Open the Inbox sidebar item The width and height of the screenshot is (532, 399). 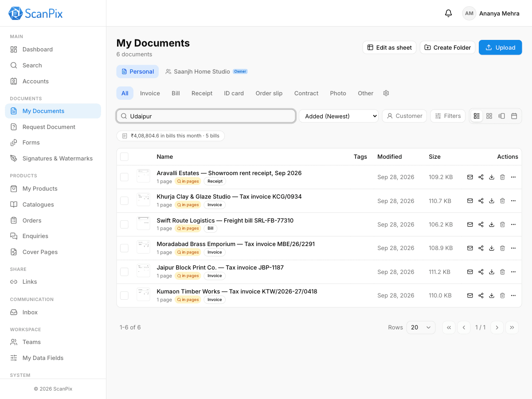click(53, 312)
